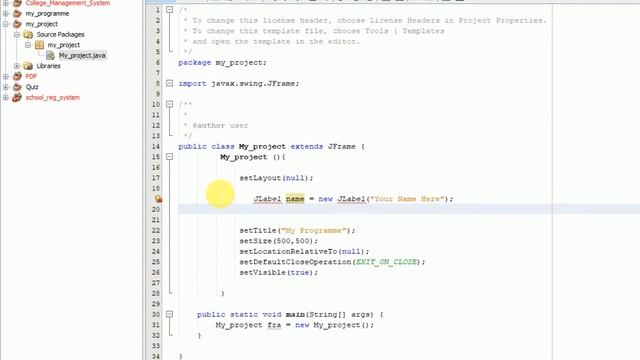Click line number 20 in the gutter

pyautogui.click(x=156, y=209)
